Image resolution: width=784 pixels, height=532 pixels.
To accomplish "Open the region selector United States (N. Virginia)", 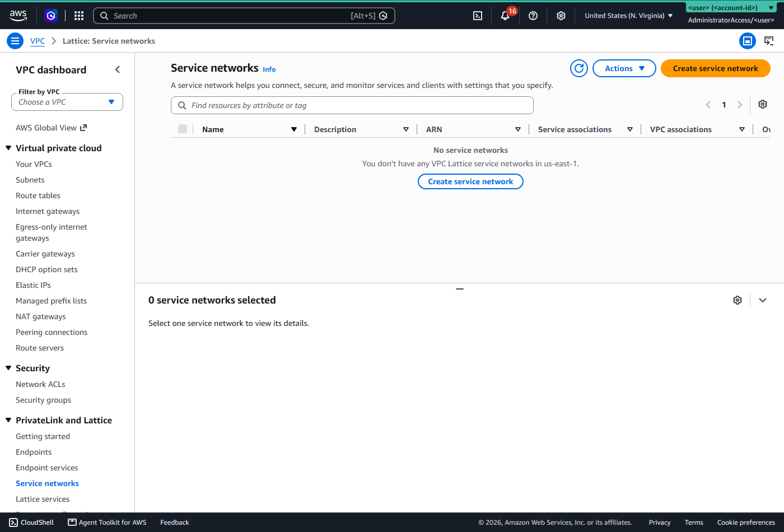I will click(x=629, y=16).
